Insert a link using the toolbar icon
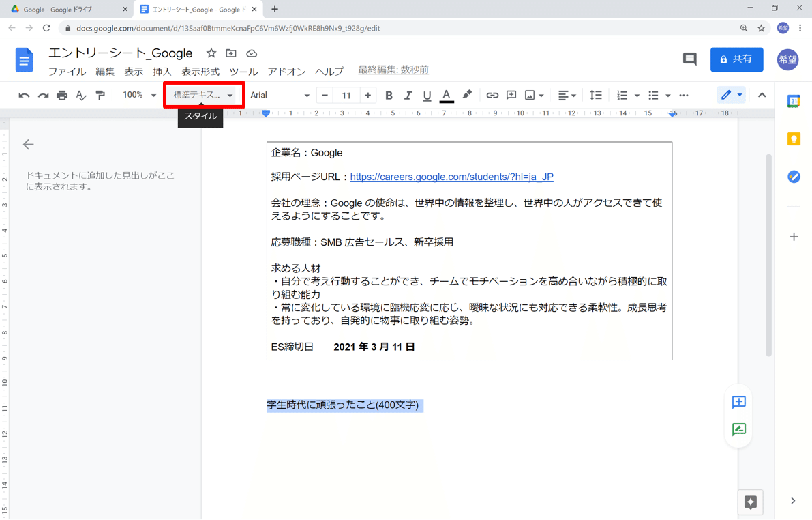This screenshot has height=520, width=812. point(492,95)
